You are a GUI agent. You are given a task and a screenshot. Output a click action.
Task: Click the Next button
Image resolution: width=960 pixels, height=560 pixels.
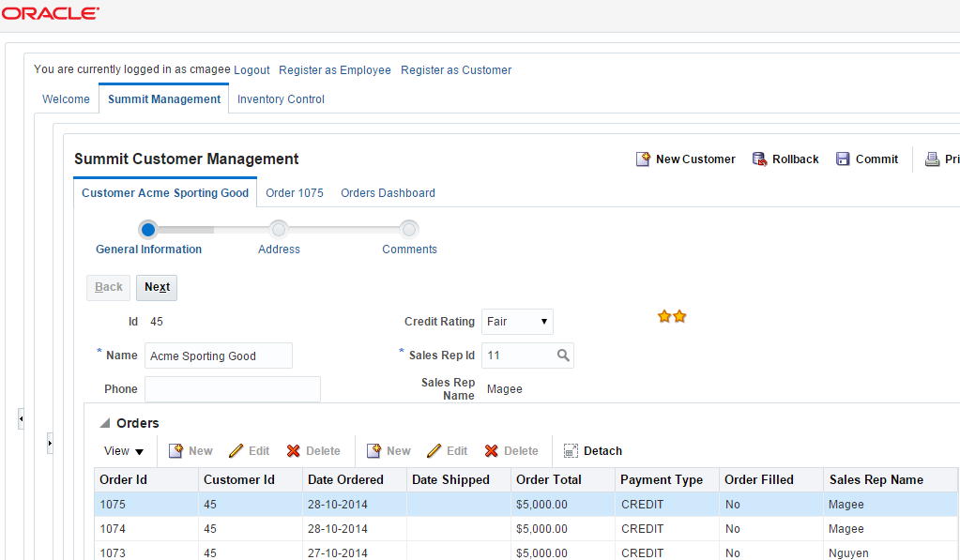click(157, 288)
